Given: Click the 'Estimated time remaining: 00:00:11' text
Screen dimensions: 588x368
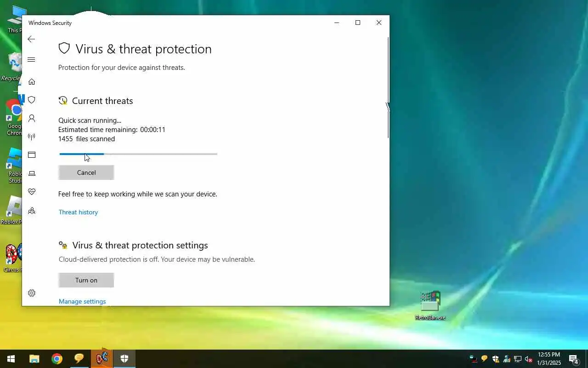Looking at the screenshot, I should [112, 130].
